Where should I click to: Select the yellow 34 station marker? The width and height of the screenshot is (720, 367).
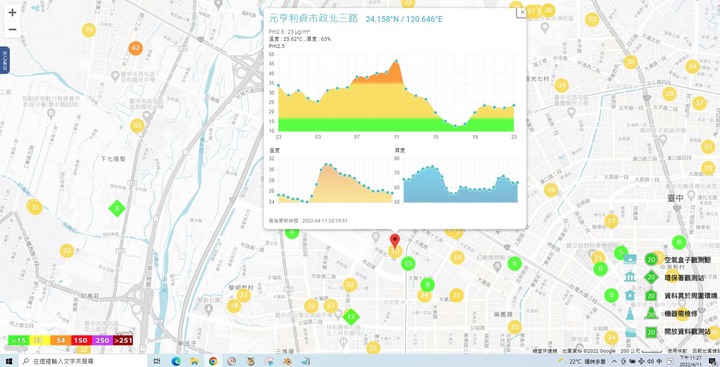561,85
